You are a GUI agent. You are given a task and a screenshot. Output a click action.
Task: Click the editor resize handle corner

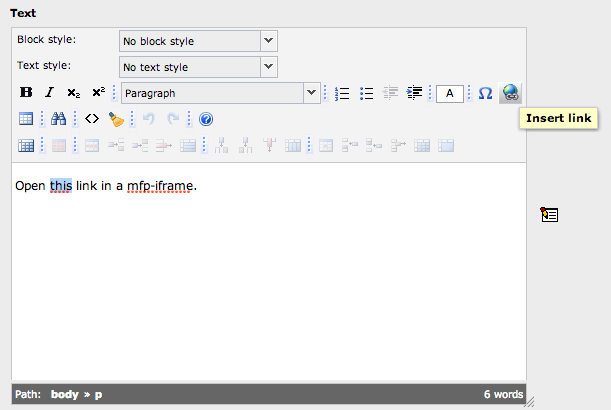pos(529,402)
